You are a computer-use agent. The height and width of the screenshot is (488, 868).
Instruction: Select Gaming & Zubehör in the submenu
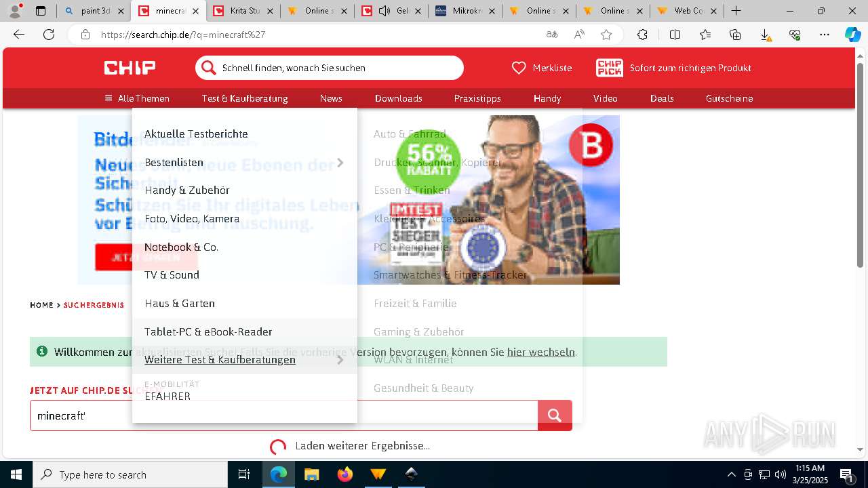tap(419, 332)
